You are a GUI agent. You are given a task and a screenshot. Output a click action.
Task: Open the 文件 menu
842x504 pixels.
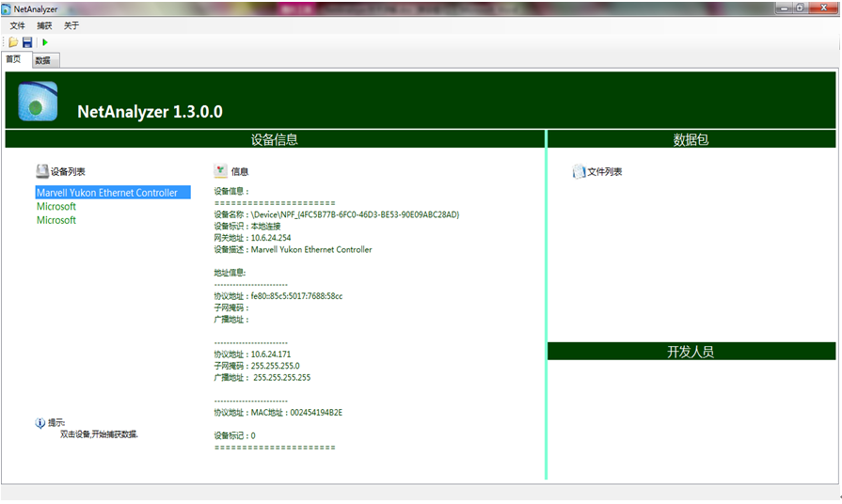point(17,25)
